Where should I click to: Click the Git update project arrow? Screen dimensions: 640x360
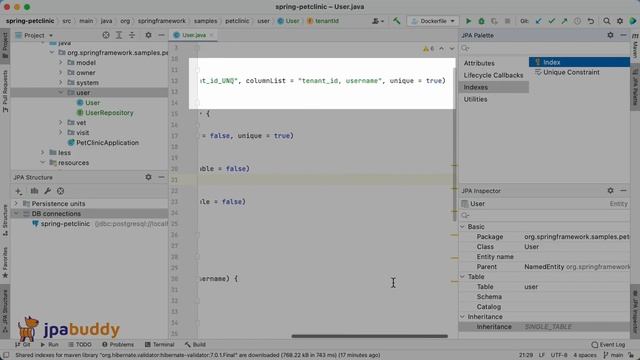[538, 21]
